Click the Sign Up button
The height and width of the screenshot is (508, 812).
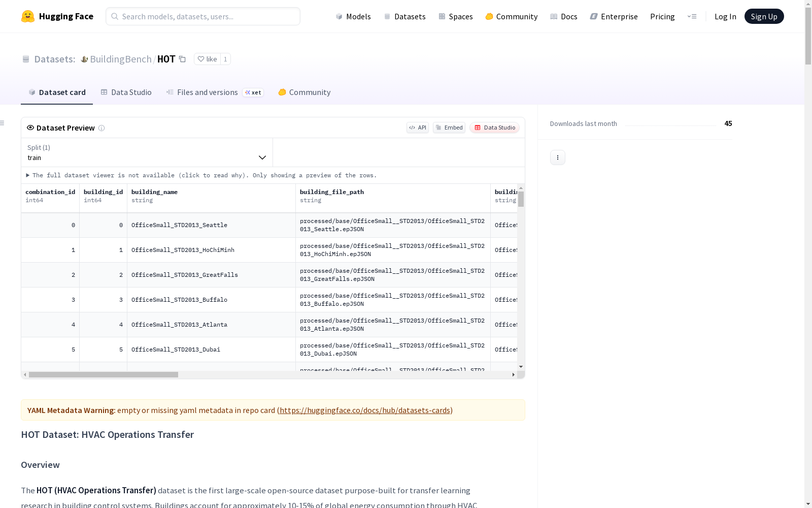pos(764,16)
